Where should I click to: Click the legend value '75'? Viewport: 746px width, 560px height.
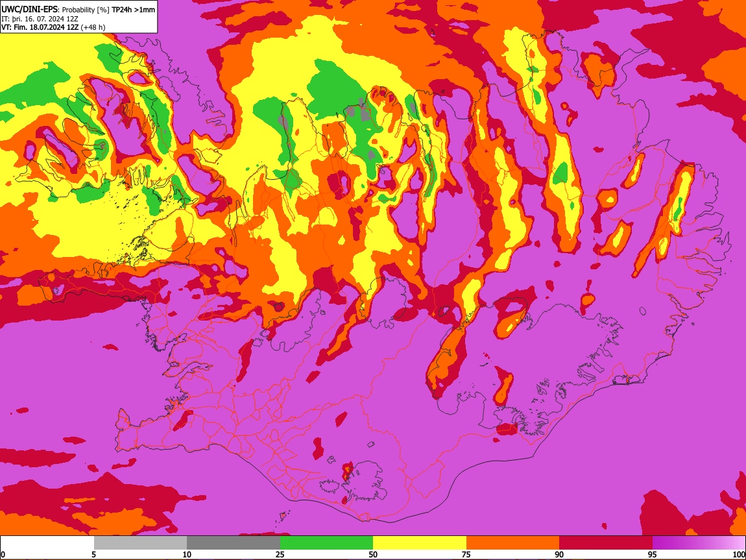[x=466, y=554]
